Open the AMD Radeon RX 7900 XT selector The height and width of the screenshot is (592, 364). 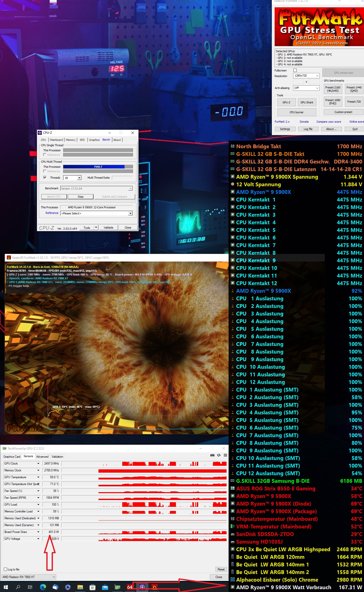29,577
